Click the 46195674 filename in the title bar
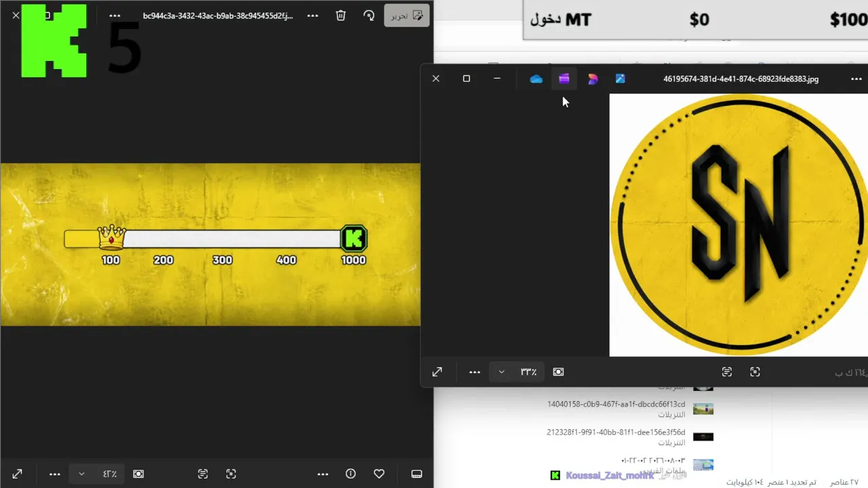 tap(741, 79)
